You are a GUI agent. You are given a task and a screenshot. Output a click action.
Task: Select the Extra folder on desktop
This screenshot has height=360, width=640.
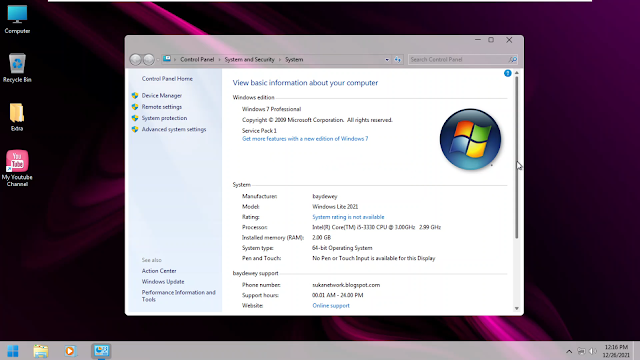(x=17, y=117)
